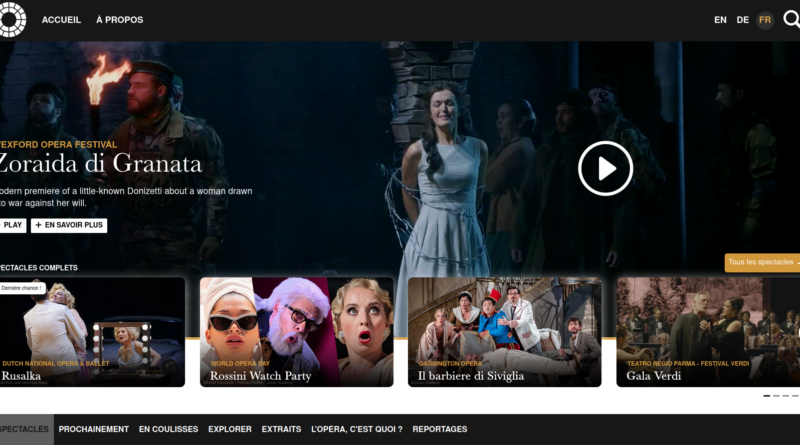
Task: Click Teatro Regio Parma - Festival Verdi label
Action: pos(688,363)
